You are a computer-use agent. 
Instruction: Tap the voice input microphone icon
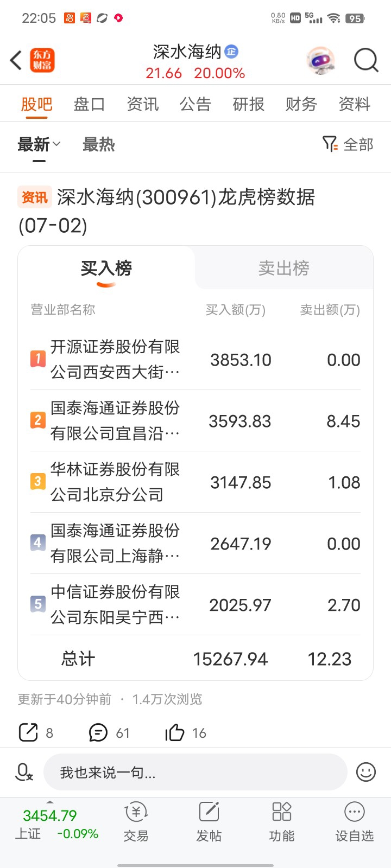(24, 771)
